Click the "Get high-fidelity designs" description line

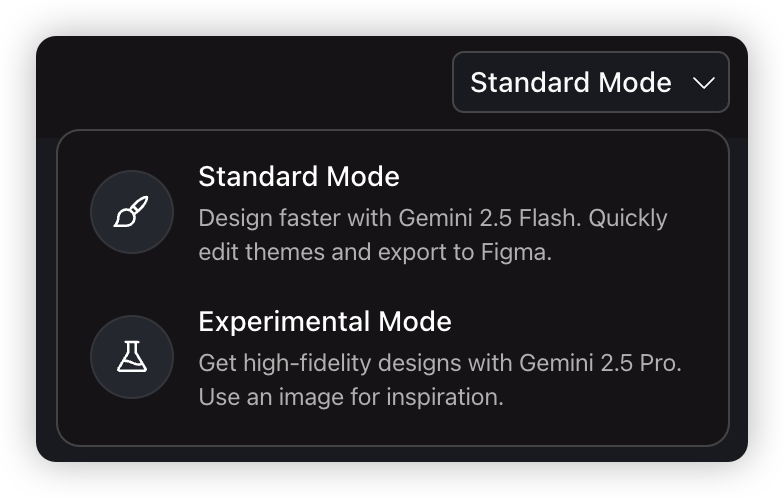click(x=440, y=363)
